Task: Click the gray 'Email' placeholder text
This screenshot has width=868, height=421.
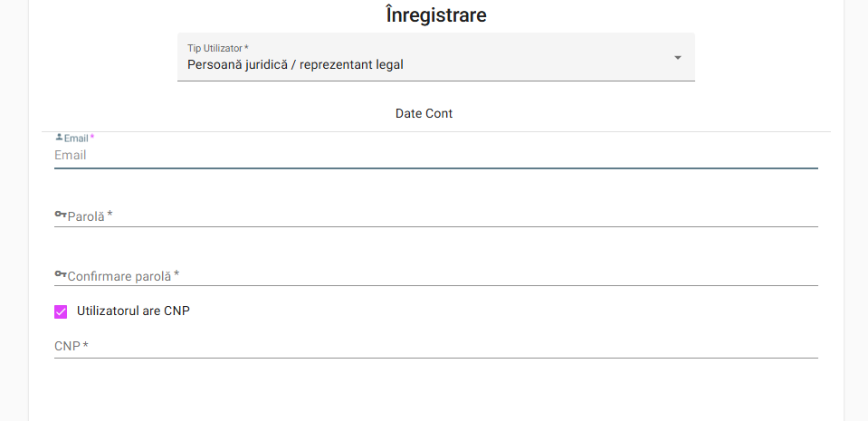Action: (x=71, y=156)
